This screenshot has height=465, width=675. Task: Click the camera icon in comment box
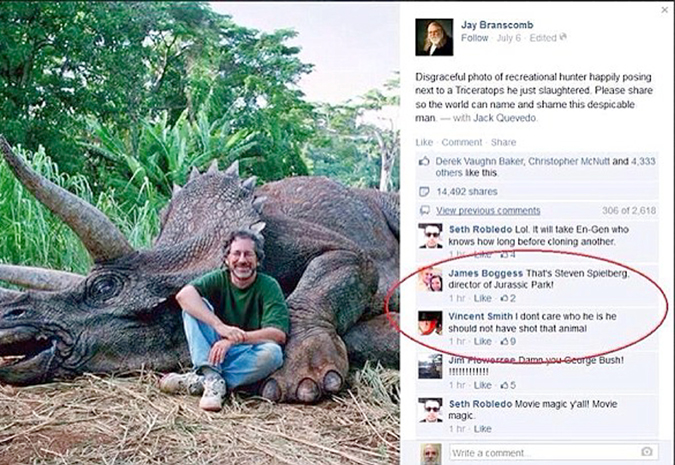(x=647, y=452)
